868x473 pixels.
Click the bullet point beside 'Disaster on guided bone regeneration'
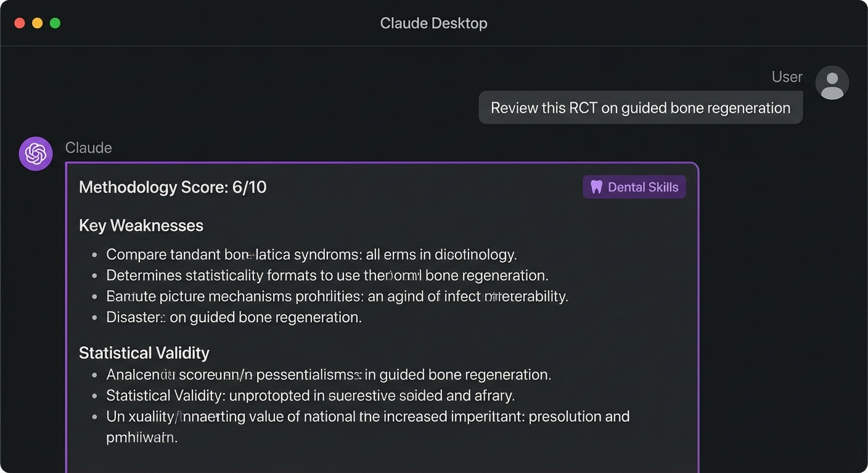94,318
